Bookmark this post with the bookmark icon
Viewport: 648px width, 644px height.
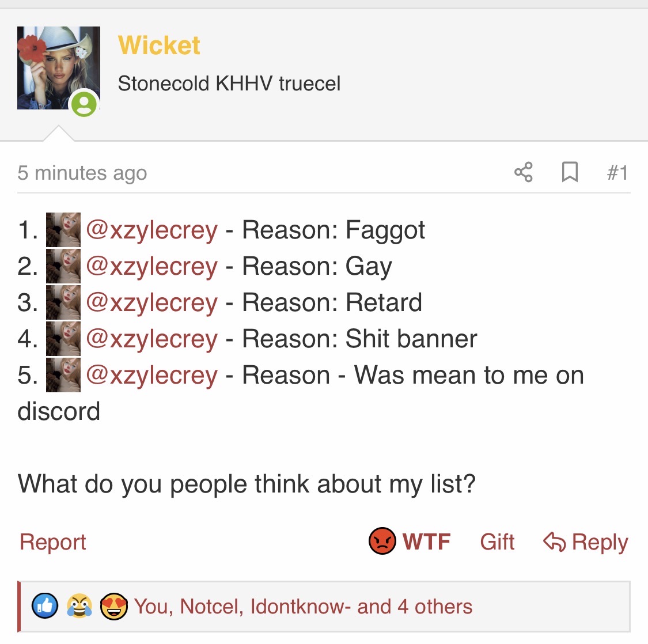570,172
